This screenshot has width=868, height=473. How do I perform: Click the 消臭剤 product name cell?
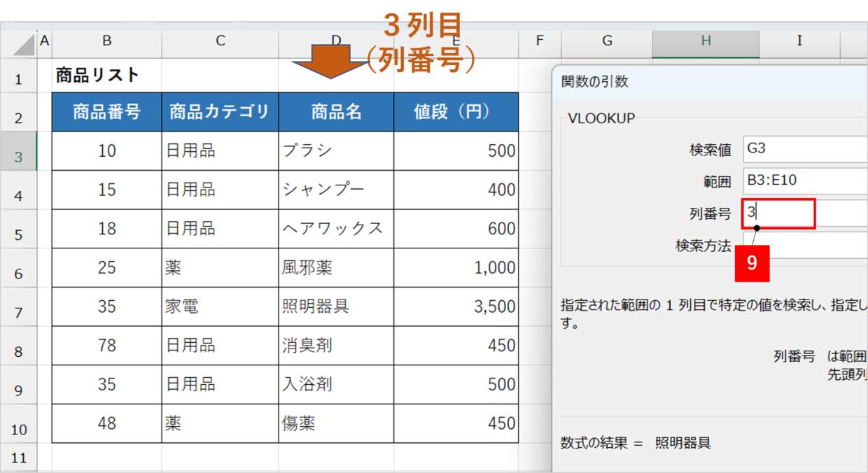tap(336, 345)
